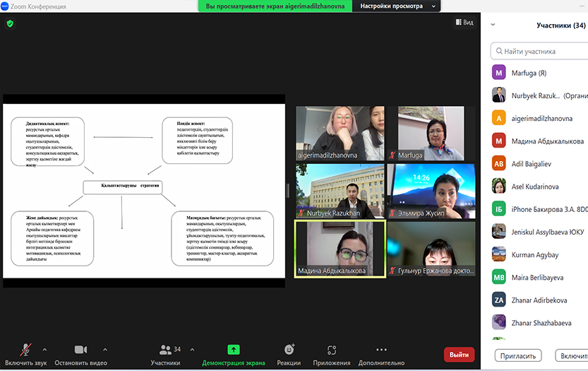Viewport: 588px width, 371px height.
Task: Open the Приложения apps icon
Action: coord(332,350)
